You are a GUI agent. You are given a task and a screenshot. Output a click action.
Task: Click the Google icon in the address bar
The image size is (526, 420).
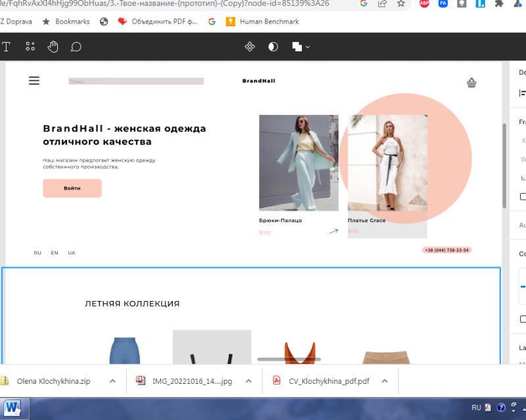[x=364, y=4]
